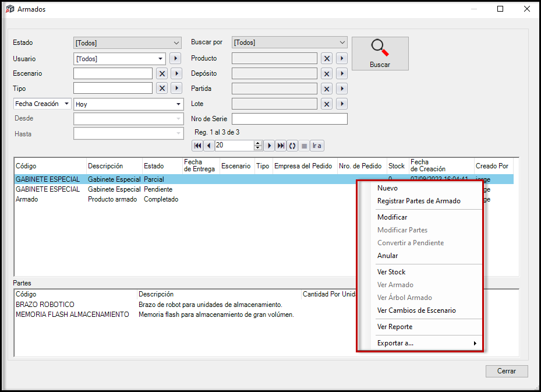The image size is (541, 392).
Task: Open the Hasta date dropdown
Action: [x=178, y=133]
